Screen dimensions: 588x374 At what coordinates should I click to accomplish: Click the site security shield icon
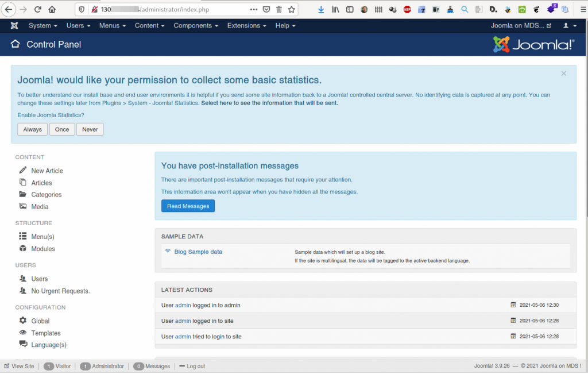pos(82,9)
